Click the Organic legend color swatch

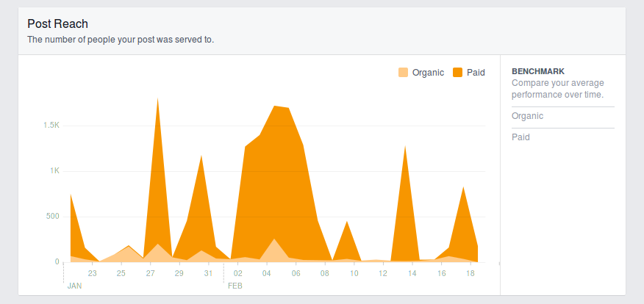coord(403,72)
